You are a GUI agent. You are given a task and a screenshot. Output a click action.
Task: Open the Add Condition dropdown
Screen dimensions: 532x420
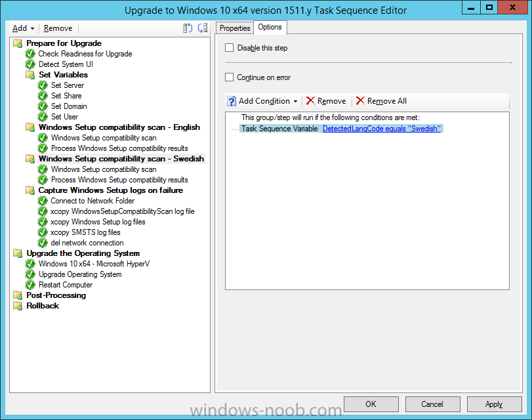pyautogui.click(x=262, y=101)
